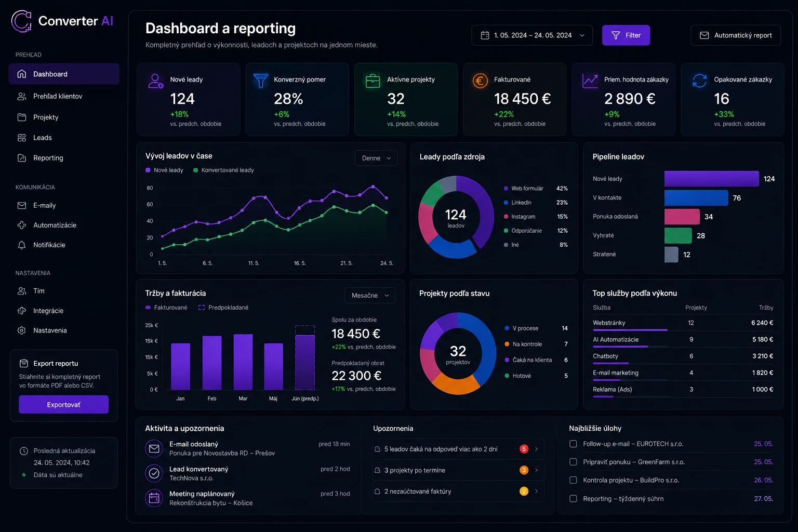798x532 pixels.
Task: Click the Meeting naplánovaný calendar icon
Action: click(154, 498)
